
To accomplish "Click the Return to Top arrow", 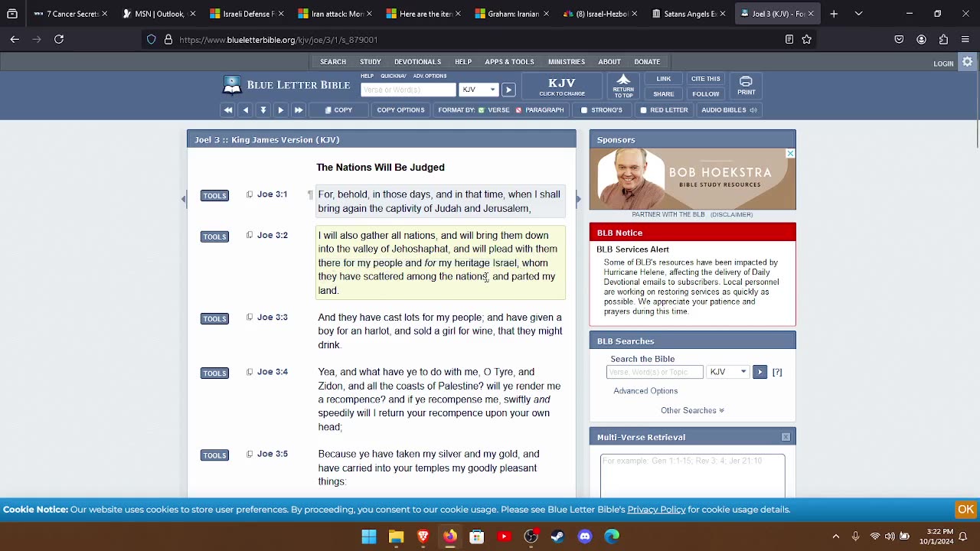I will (623, 86).
